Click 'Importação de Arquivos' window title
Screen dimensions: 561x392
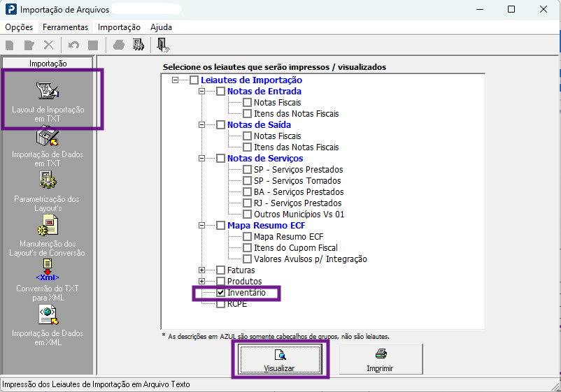[65, 10]
